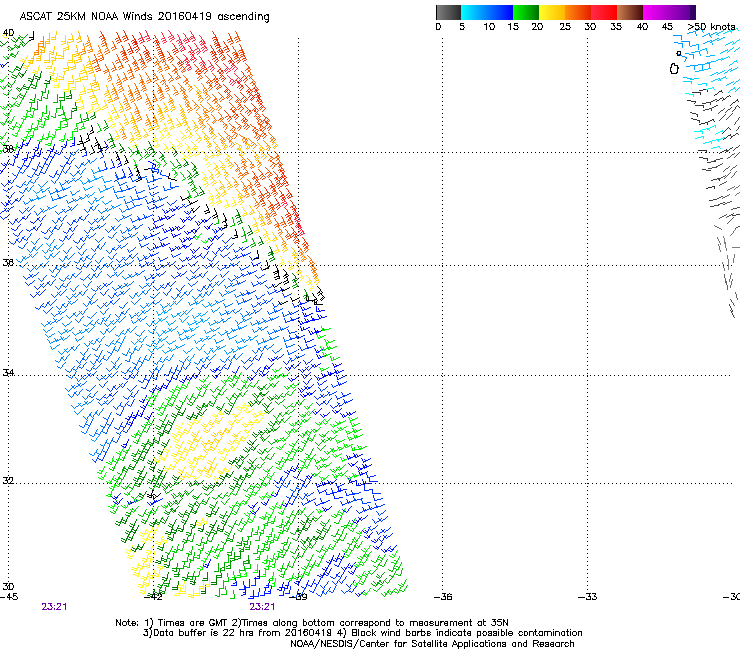The width and height of the screenshot is (740, 650).
Task: Click the latitude label '34'
Action: pos(8,373)
